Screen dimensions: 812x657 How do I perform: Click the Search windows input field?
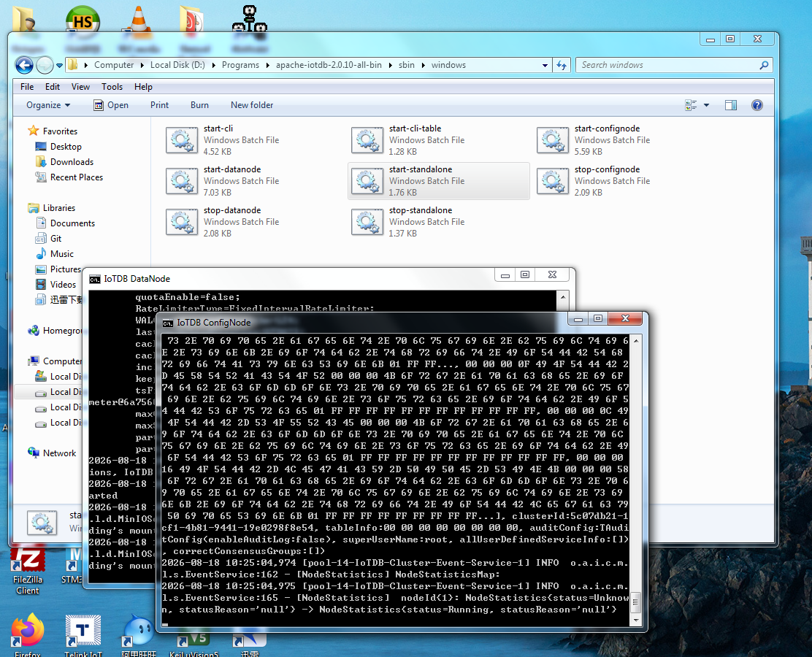668,65
